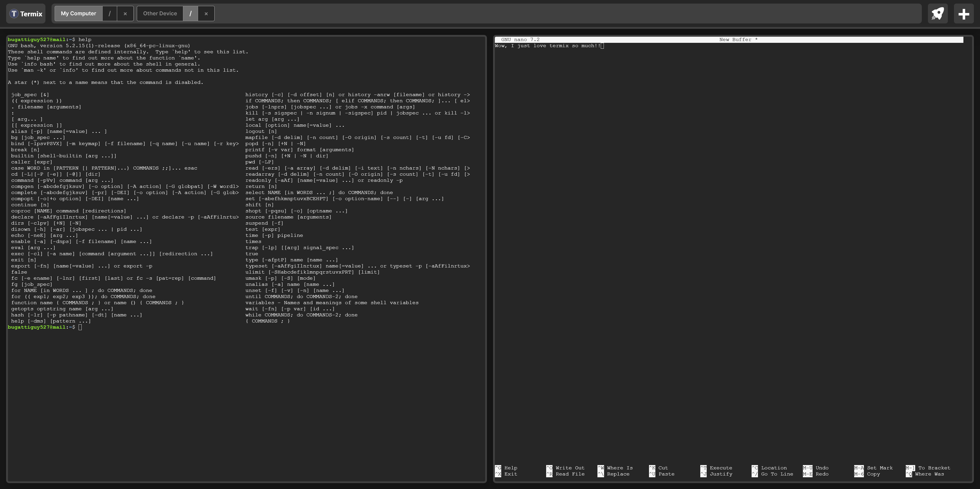Screen dimensions: 980x489
Task: Click the 'let arg [arg ...]' help entry
Action: pyautogui.click(x=272, y=119)
